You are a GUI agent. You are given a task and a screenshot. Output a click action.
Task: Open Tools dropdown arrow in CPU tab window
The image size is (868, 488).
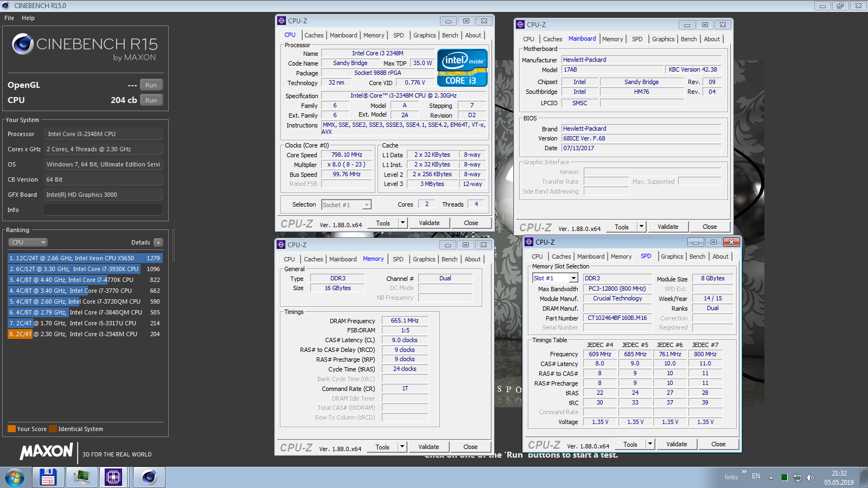tap(403, 223)
